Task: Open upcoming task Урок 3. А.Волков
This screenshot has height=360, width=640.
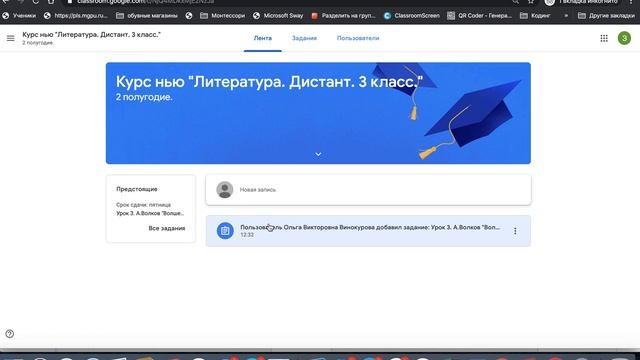Action: click(150, 213)
